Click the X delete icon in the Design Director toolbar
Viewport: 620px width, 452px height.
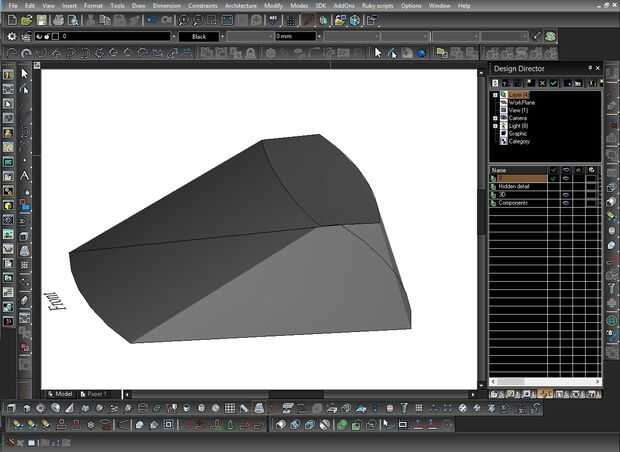[542, 83]
